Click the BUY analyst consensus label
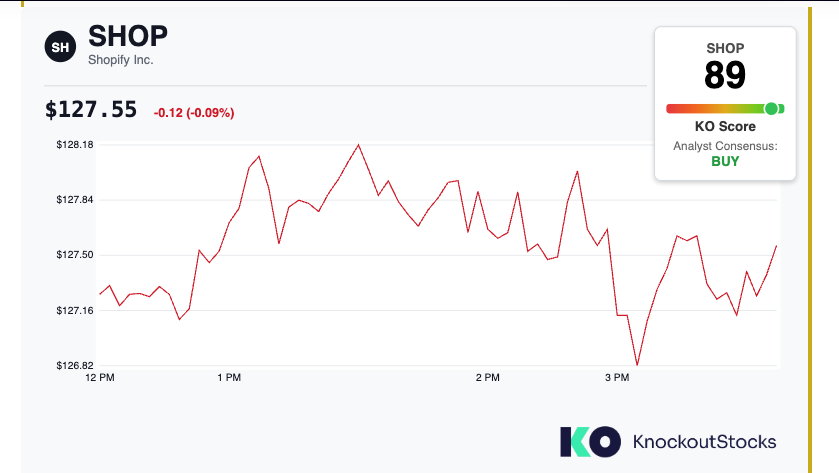The height and width of the screenshot is (473, 839). pos(725,161)
